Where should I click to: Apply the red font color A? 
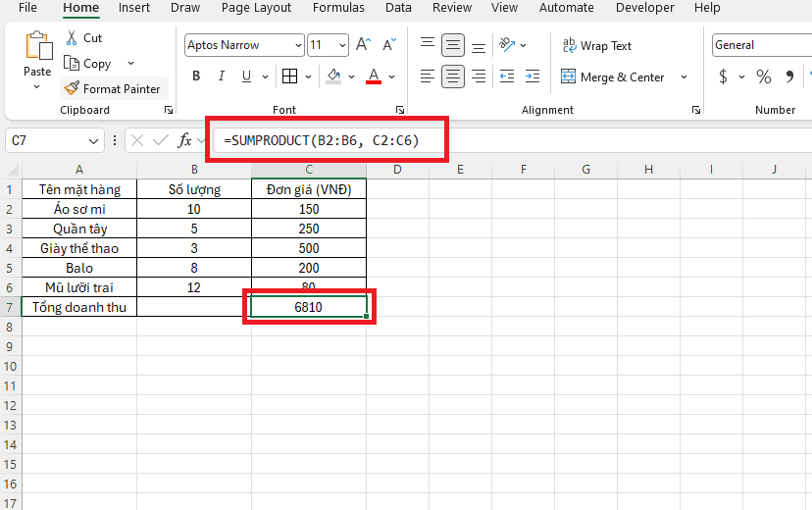[x=374, y=76]
